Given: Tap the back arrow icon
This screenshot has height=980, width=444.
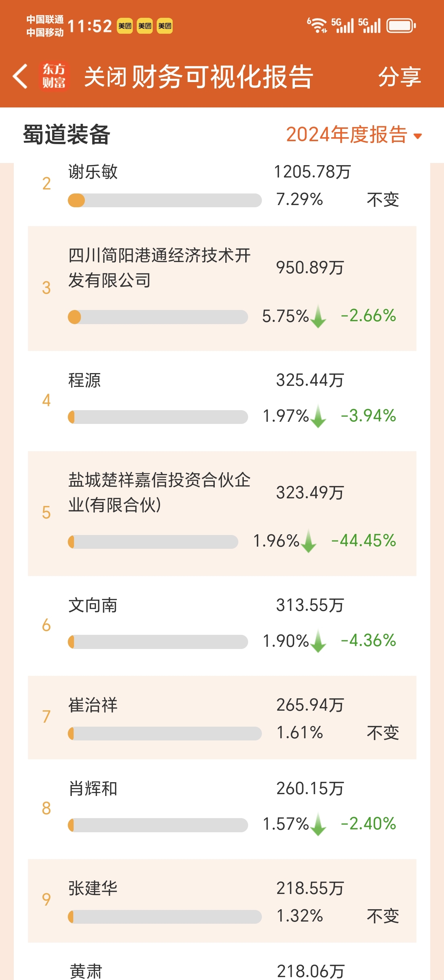Looking at the screenshot, I should click(20, 76).
